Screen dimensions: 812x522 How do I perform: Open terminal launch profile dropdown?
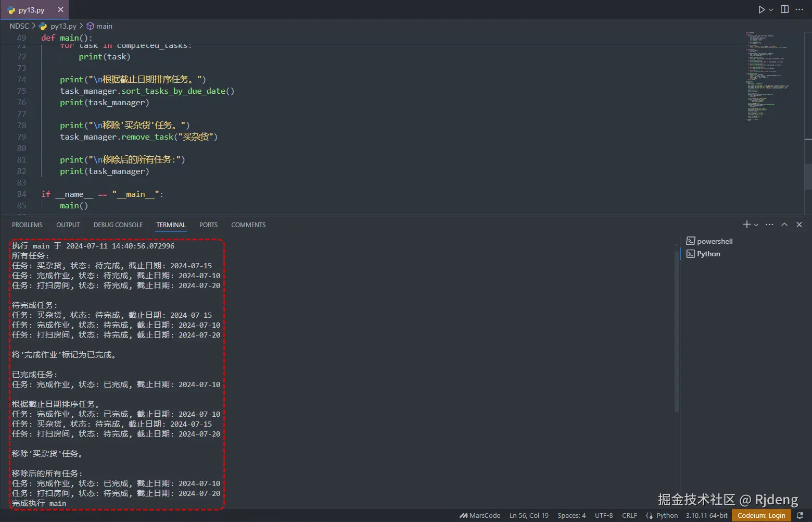[756, 225]
